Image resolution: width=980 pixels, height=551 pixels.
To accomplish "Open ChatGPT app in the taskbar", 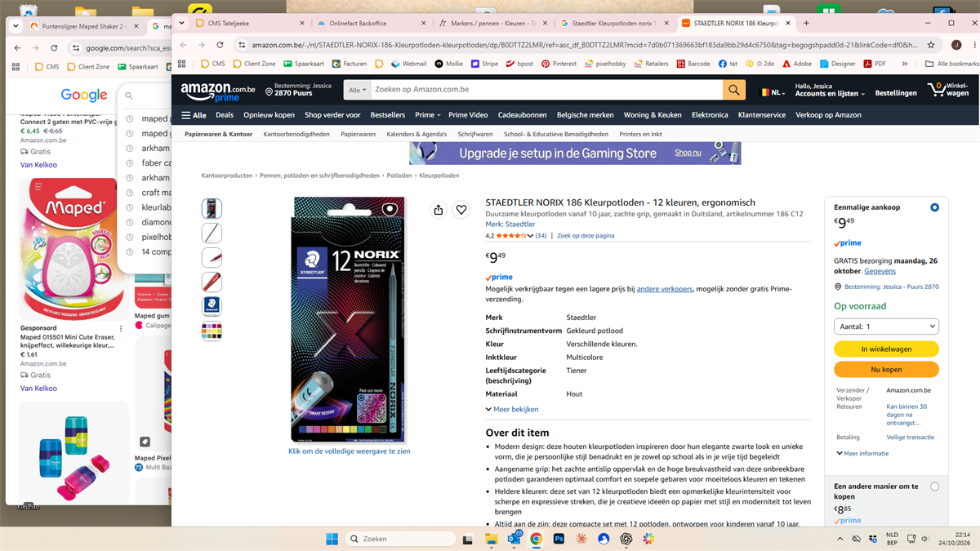I will tap(626, 539).
